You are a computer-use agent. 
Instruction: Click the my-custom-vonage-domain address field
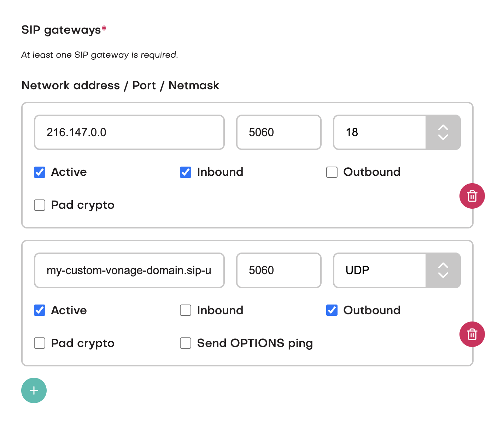pyautogui.click(x=129, y=270)
